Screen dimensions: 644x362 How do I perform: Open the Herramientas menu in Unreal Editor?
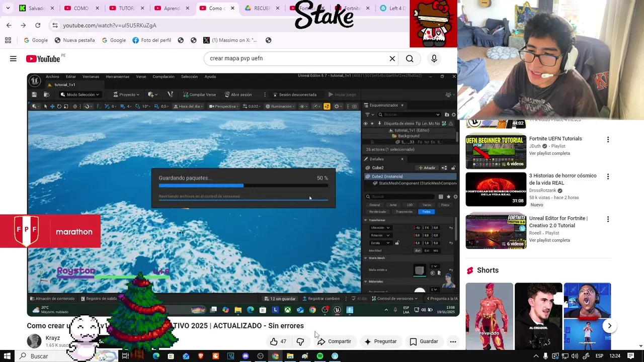click(117, 76)
